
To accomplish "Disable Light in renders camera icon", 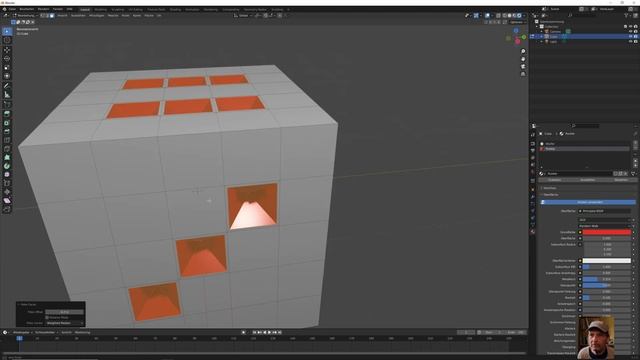I will pyautogui.click(x=636, y=41).
